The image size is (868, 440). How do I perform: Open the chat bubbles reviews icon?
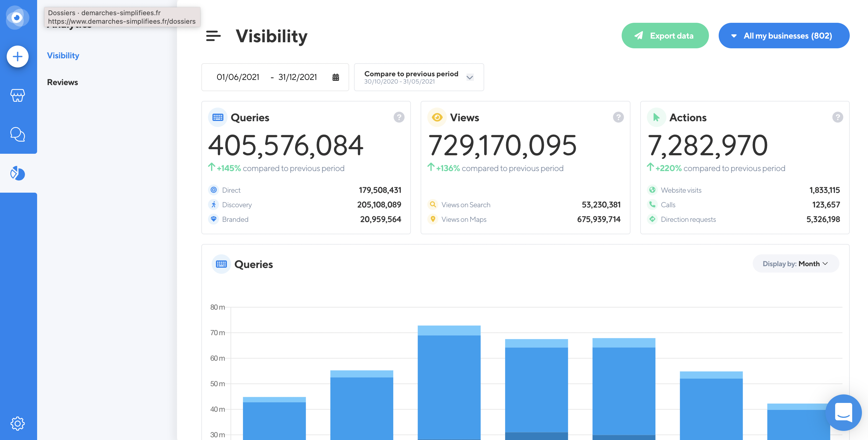(x=18, y=134)
